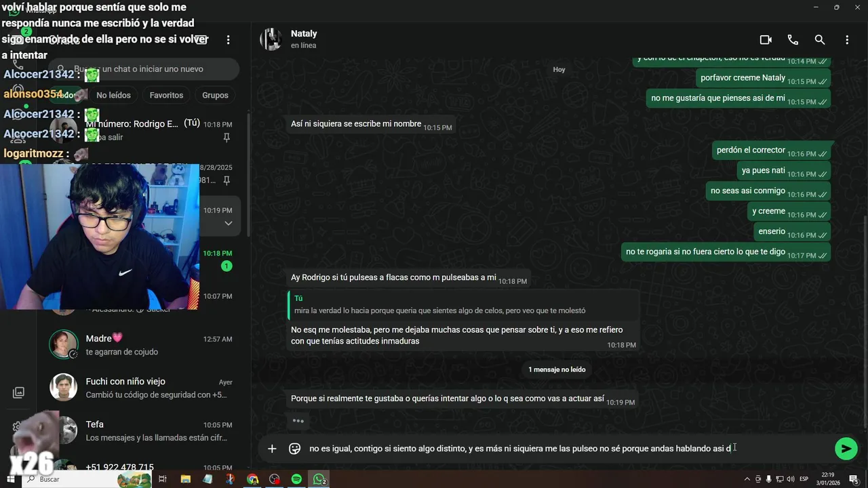
Task: Select message 'no te rogaria si no fuera cierto'
Action: click(726, 252)
